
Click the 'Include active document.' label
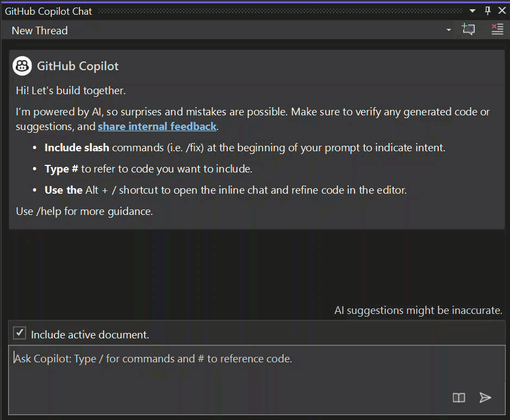pos(90,335)
